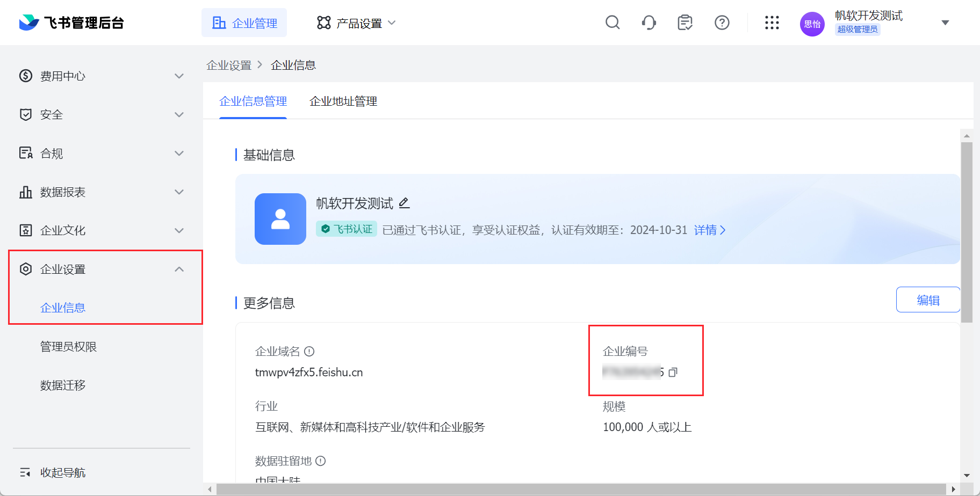
Task: Click the enterprise avatar image
Action: pos(280,219)
